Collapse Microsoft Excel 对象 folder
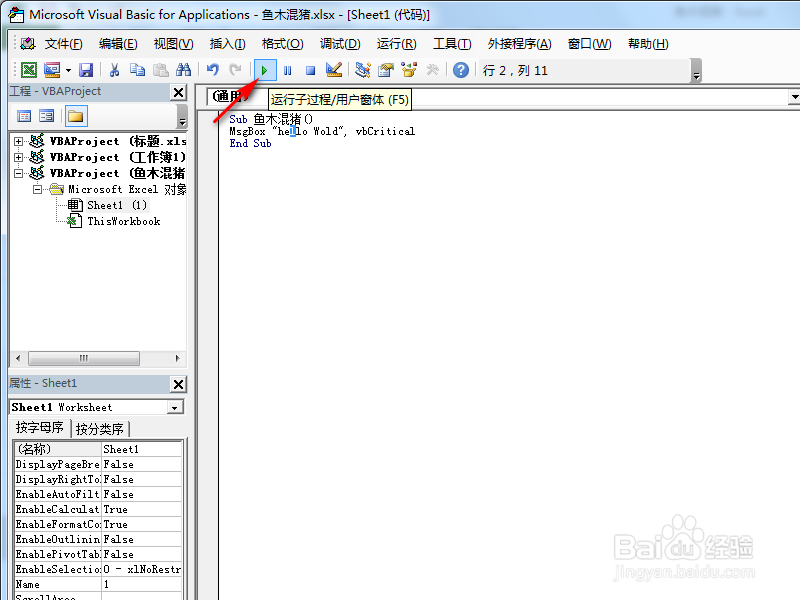The width and height of the screenshot is (800, 600). coord(37,189)
